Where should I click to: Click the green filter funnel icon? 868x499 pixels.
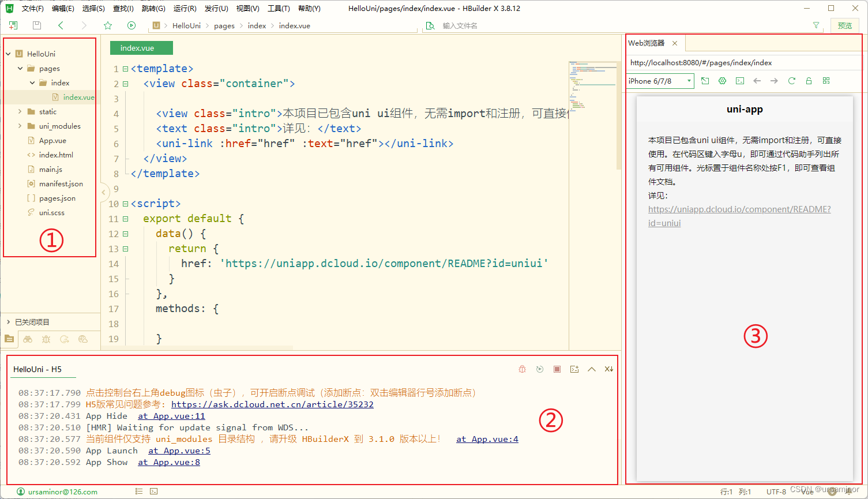point(816,25)
